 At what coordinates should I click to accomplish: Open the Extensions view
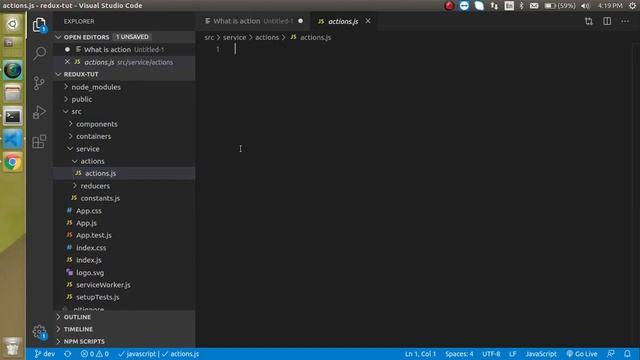tap(39, 142)
